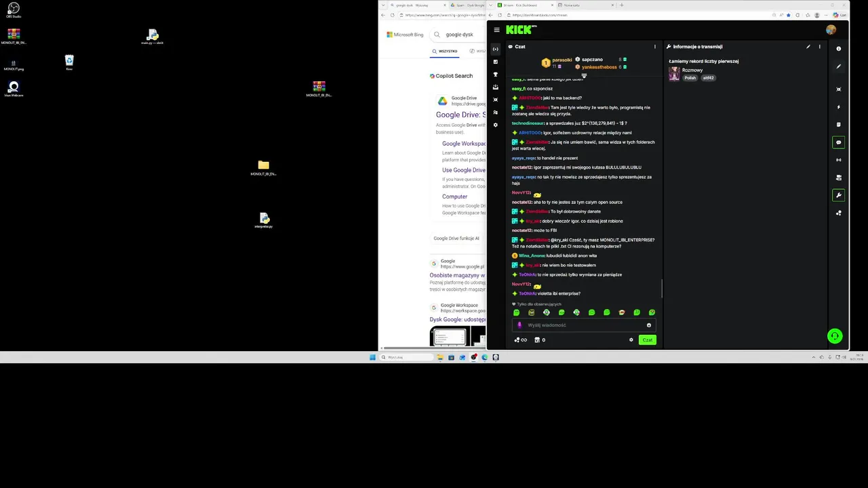
Task: Click the channel points infinity icon
Action: tap(520, 340)
